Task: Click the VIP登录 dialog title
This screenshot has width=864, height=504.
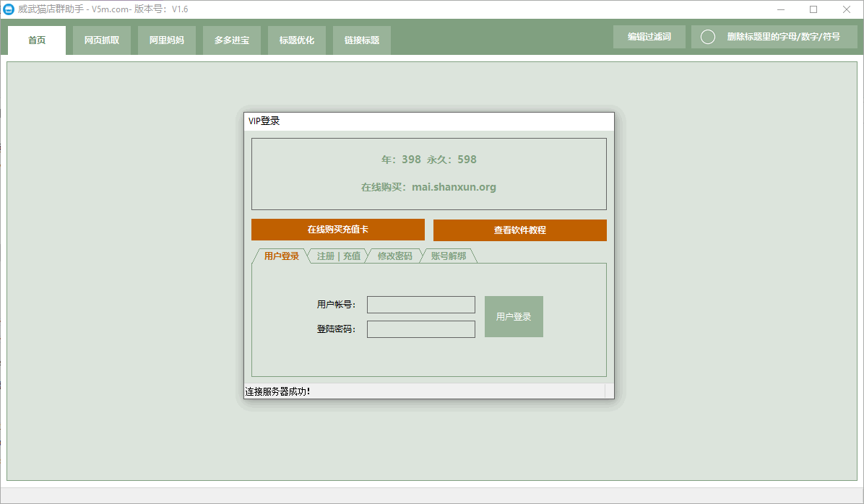Action: point(264,121)
